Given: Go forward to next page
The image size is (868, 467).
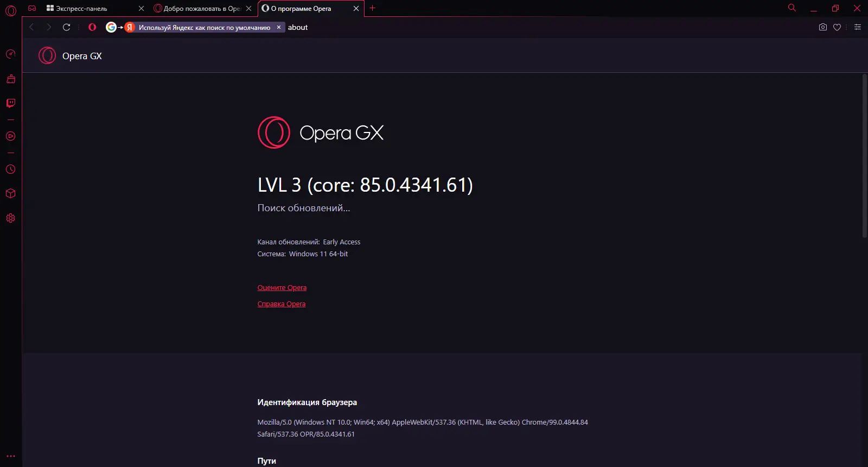Looking at the screenshot, I should [x=49, y=27].
